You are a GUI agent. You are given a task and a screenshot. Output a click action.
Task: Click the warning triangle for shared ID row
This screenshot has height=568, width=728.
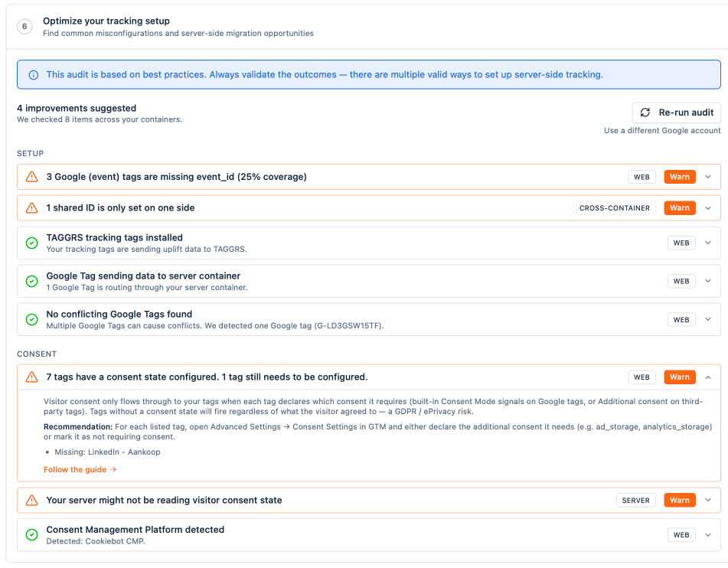31,207
